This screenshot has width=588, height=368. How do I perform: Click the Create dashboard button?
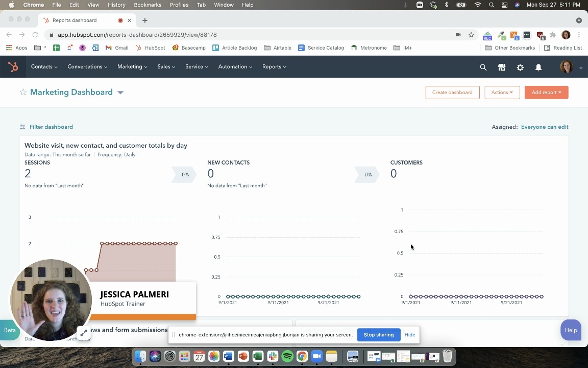tap(452, 93)
